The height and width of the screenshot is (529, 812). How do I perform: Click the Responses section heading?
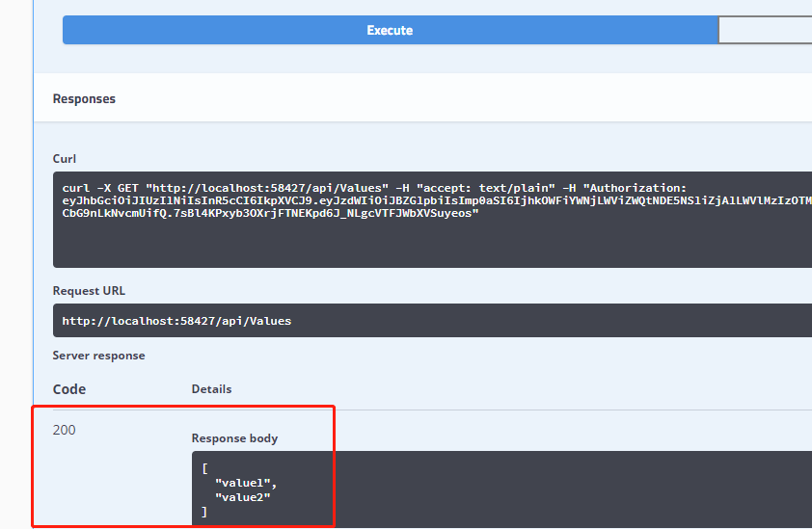84,99
